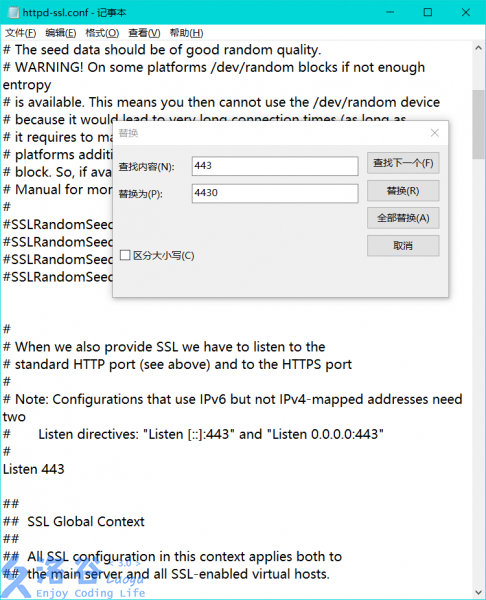486x600 pixels.
Task: Enable the 区分大小写 checkbox
Action: (125, 255)
